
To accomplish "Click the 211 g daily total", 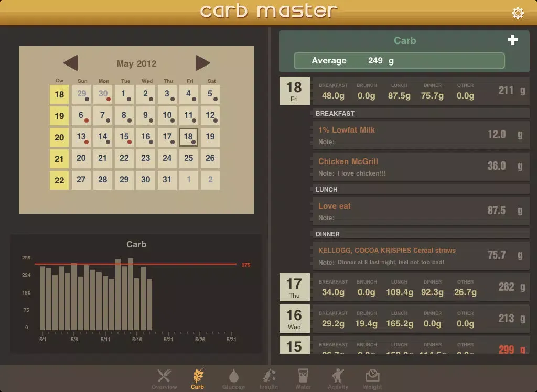I will 512,90.
